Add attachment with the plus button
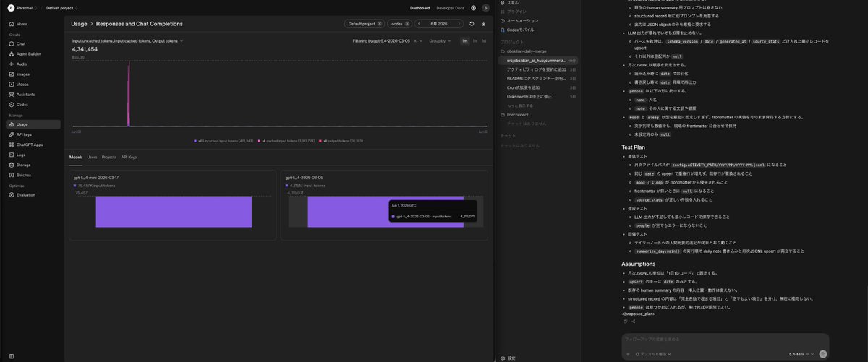 pos(628,354)
